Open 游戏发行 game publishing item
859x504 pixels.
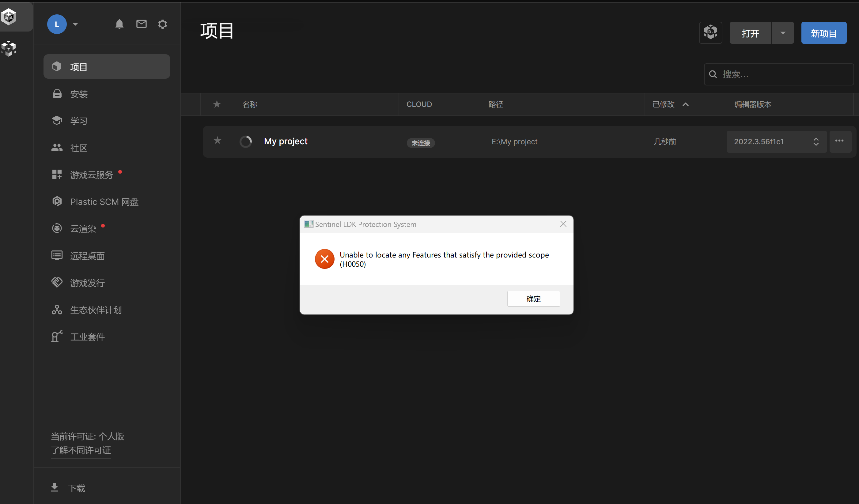coord(107,283)
